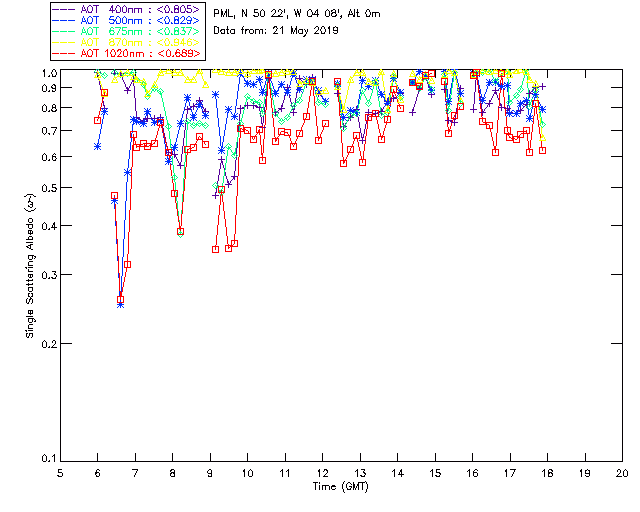The height and width of the screenshot is (512, 640).
Task: Click the Single Scattering Albedo axis label
Action: coord(31,265)
